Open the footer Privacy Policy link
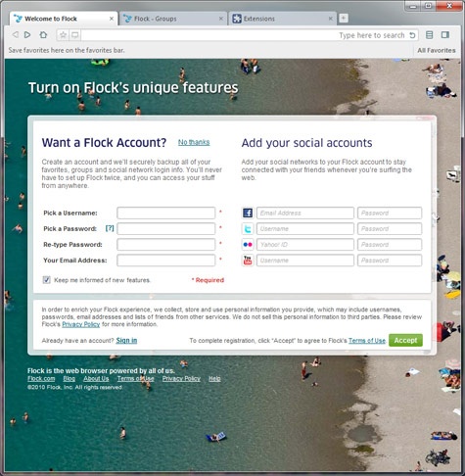Image resolution: width=465 pixels, height=476 pixels. coord(181,379)
